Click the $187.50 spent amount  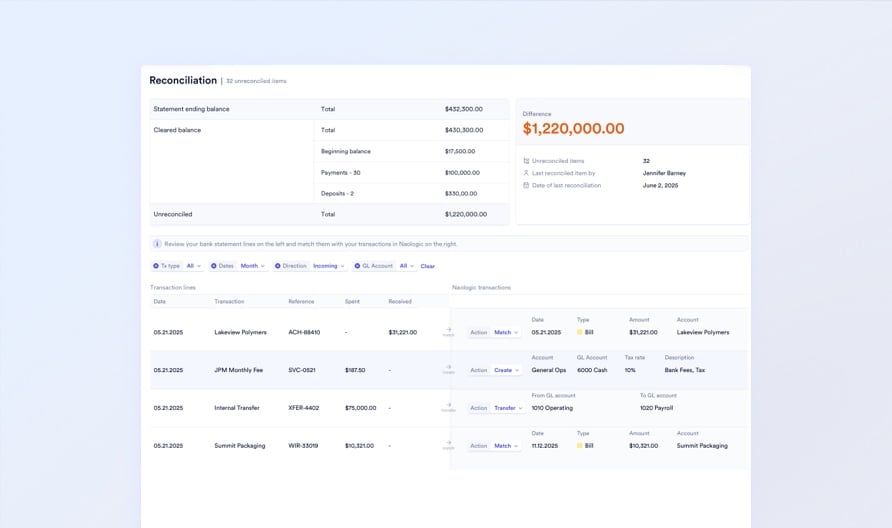(355, 370)
